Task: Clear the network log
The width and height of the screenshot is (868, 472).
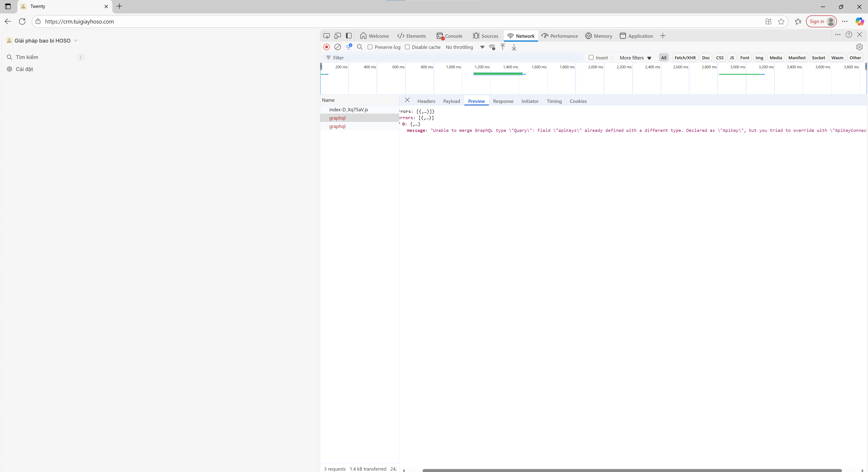Action: click(337, 47)
